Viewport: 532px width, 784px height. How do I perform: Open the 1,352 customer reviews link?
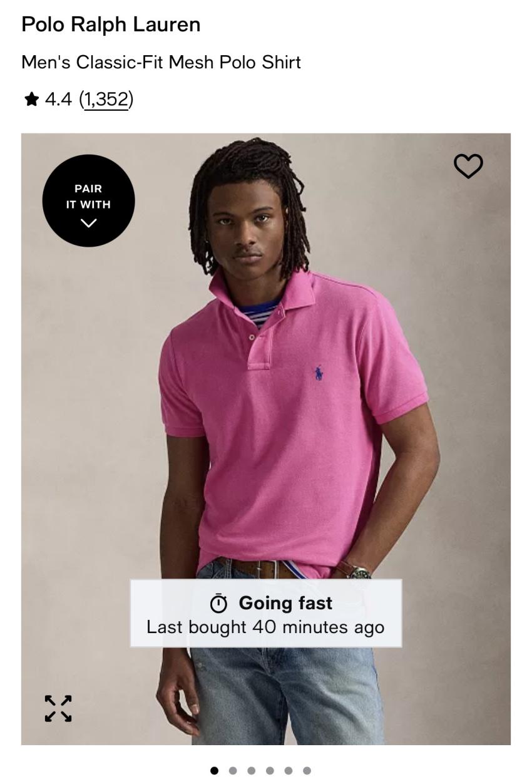click(x=106, y=99)
